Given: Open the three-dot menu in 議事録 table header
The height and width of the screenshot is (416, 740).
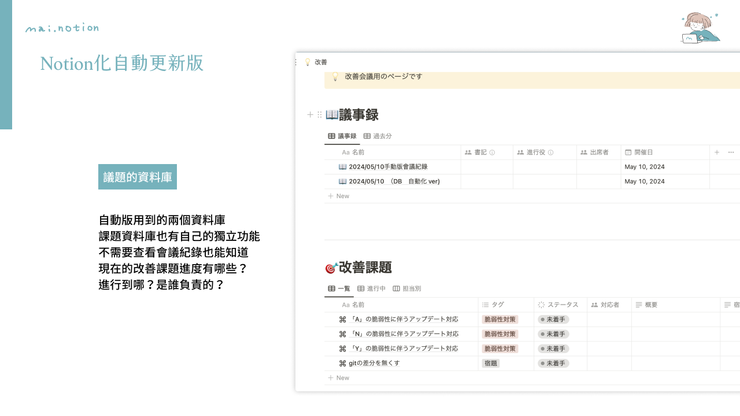Looking at the screenshot, I should click(x=731, y=153).
